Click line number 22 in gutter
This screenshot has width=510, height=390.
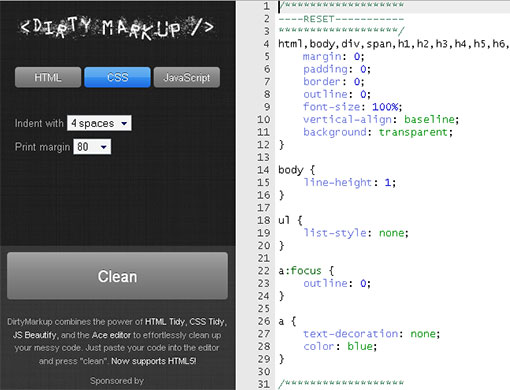point(263,271)
